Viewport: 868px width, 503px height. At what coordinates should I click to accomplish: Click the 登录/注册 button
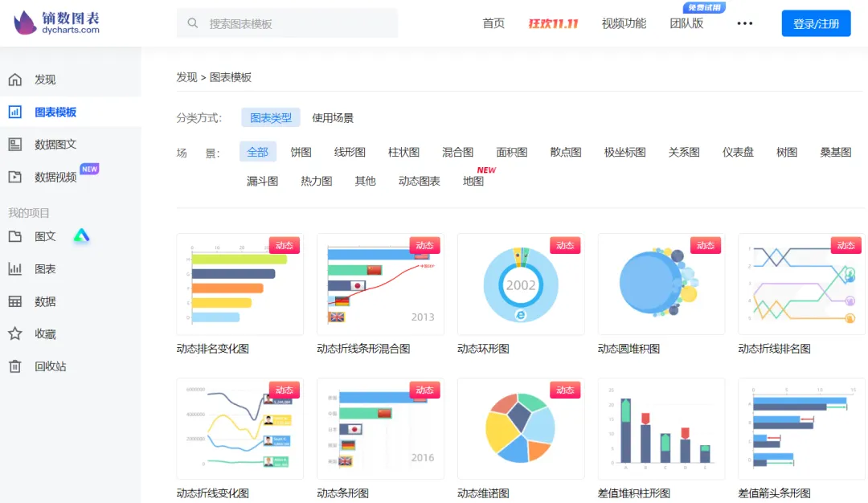point(816,23)
